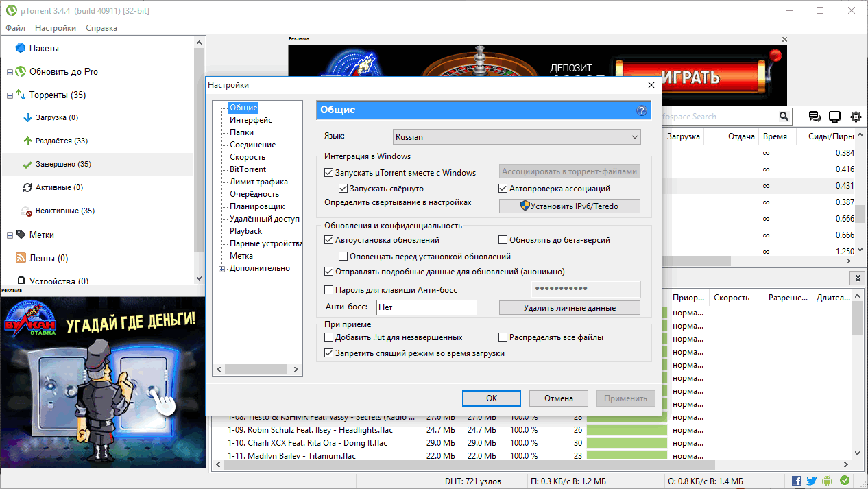Close the top advertisement banner with the X
Image resolution: width=868 pixels, height=489 pixels.
(x=784, y=40)
